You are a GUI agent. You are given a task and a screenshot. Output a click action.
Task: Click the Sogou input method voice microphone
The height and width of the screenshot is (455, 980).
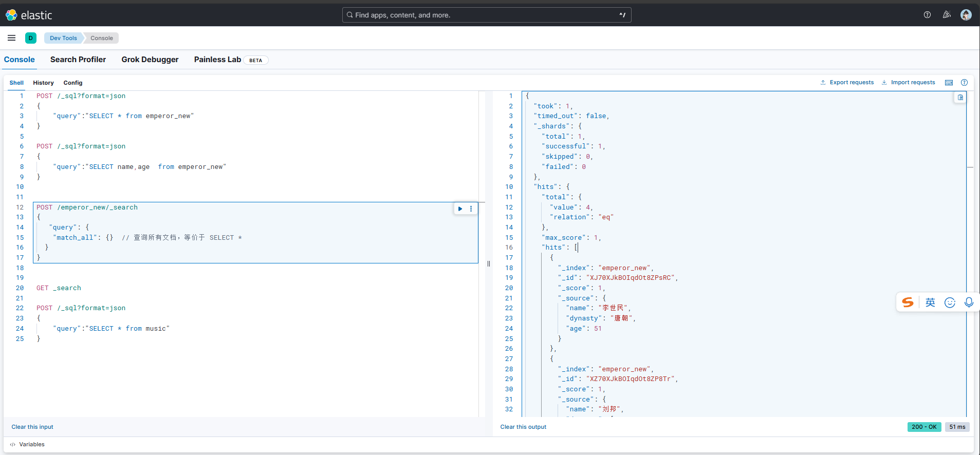coord(969,302)
